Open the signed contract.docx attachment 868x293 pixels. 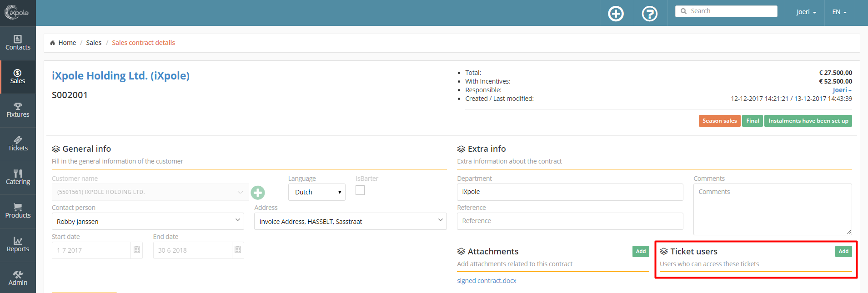pos(487,281)
